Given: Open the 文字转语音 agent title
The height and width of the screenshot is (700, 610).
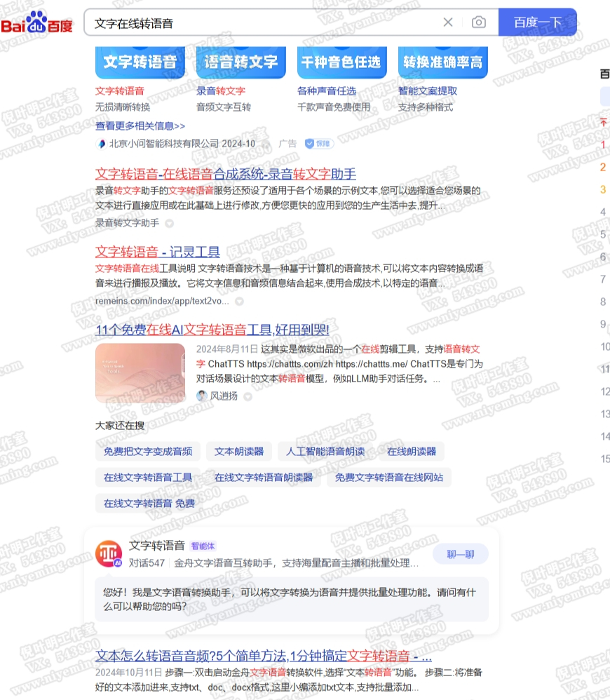Looking at the screenshot, I should tap(156, 546).
